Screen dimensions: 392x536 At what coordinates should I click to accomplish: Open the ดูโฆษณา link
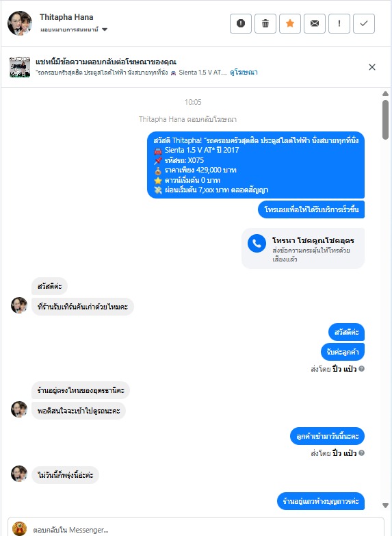pos(244,72)
